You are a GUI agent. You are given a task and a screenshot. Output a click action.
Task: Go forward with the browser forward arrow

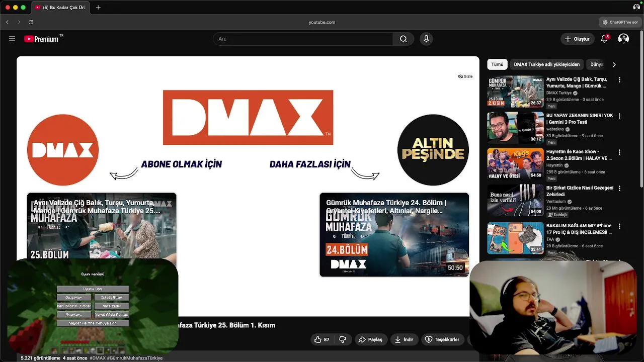coord(19,22)
